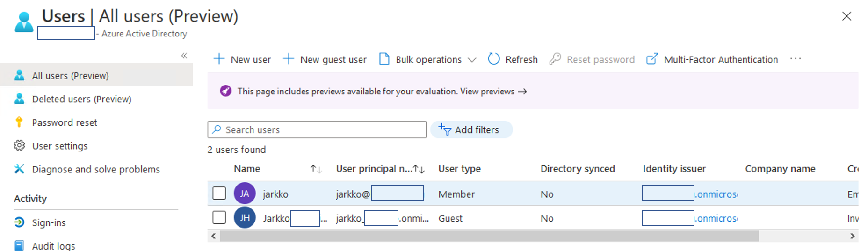Click the horizontal scrollbar right arrow

852,236
